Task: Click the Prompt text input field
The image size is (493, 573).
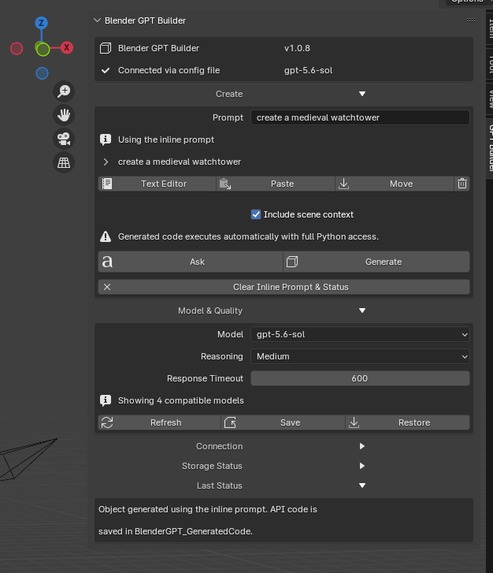Action: pos(360,118)
